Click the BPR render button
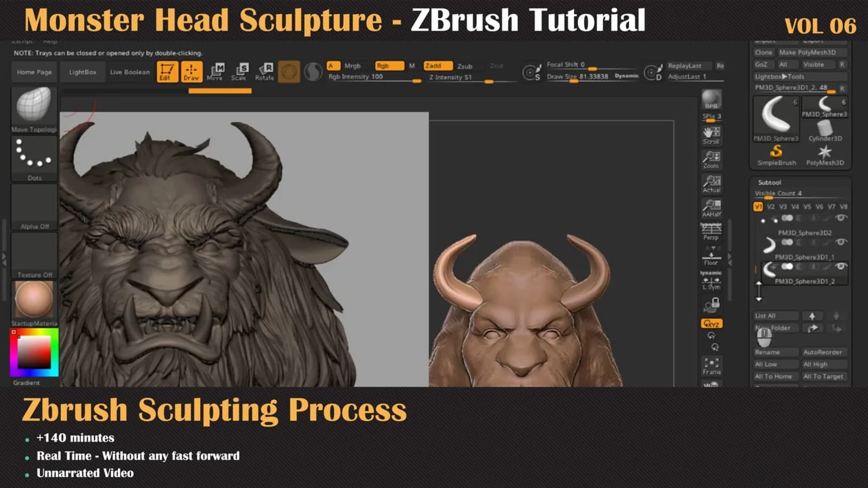The image size is (868, 488). click(x=711, y=100)
